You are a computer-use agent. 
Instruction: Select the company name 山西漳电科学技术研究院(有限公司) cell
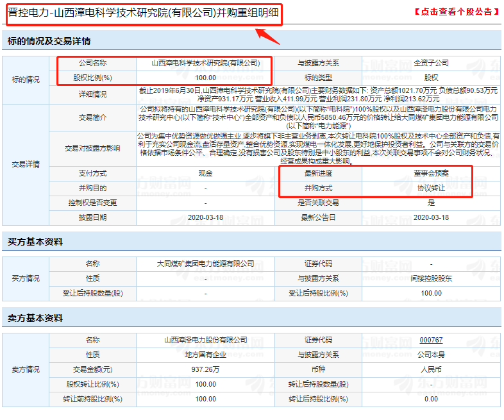point(206,63)
